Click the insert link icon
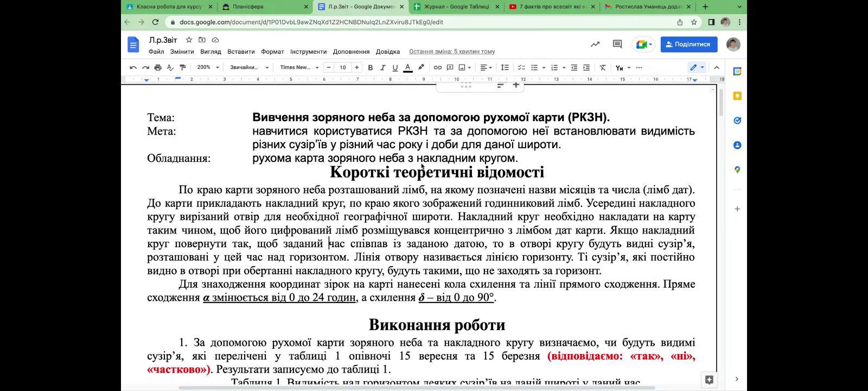868x391 pixels. coord(437,67)
